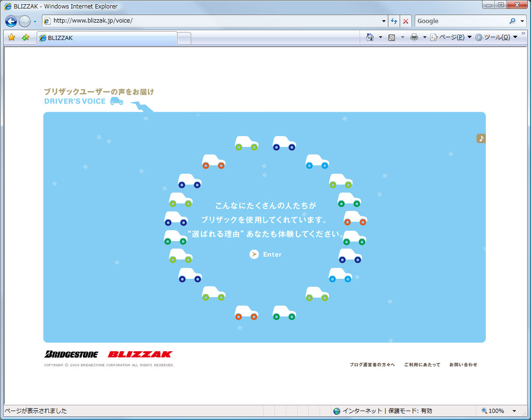
Task: Expand the address bar history dropdown
Action: tap(384, 21)
